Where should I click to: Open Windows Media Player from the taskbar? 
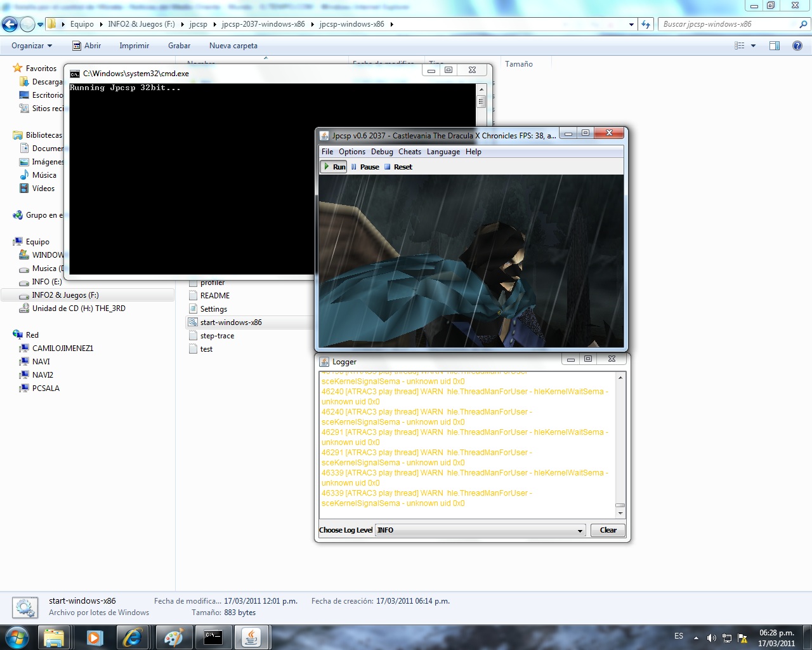point(94,637)
